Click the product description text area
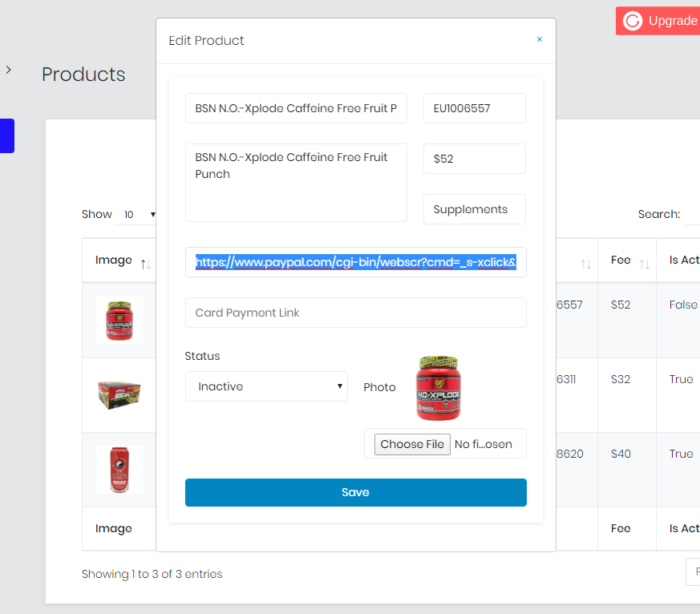The image size is (700, 614). (296, 183)
